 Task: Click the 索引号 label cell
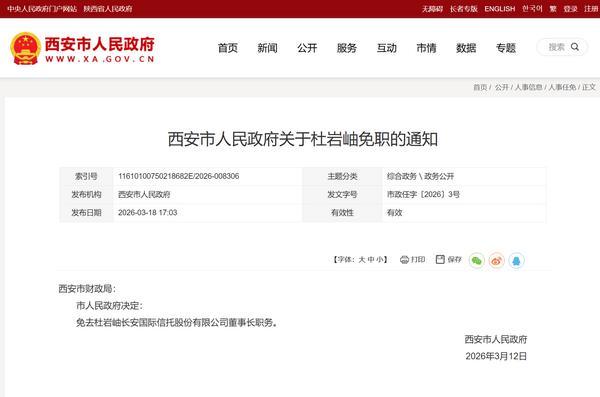(86, 176)
